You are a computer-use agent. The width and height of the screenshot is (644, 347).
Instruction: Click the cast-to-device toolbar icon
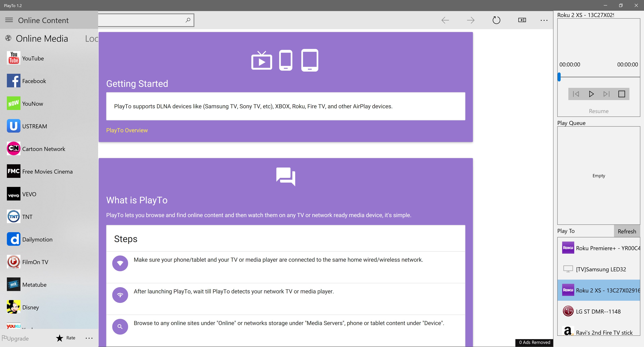522,20
